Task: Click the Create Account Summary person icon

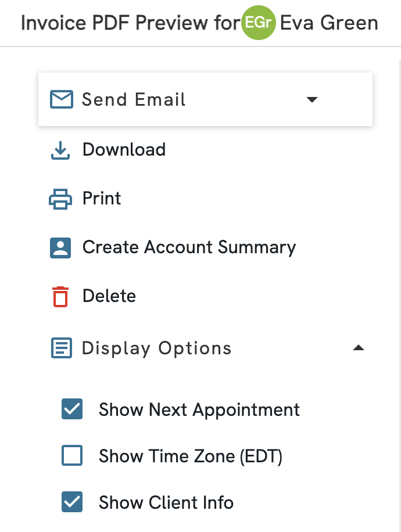Action: tap(60, 248)
